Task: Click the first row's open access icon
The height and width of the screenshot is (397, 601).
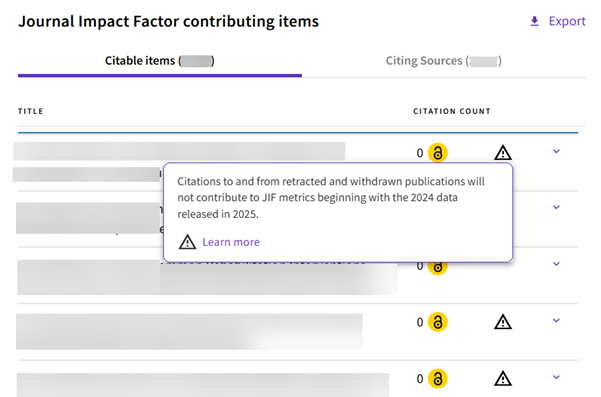Action: pos(438,153)
